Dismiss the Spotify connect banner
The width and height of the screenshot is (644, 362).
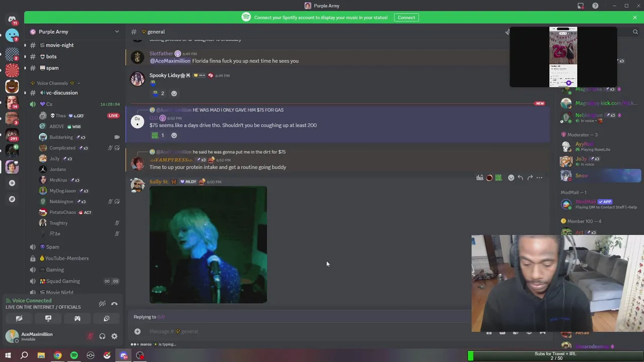click(x=635, y=17)
